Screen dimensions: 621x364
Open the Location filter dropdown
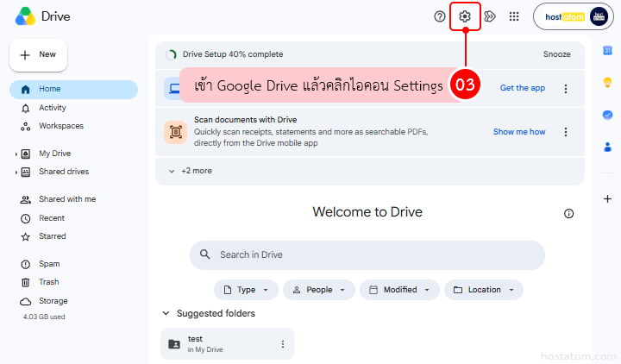(484, 290)
